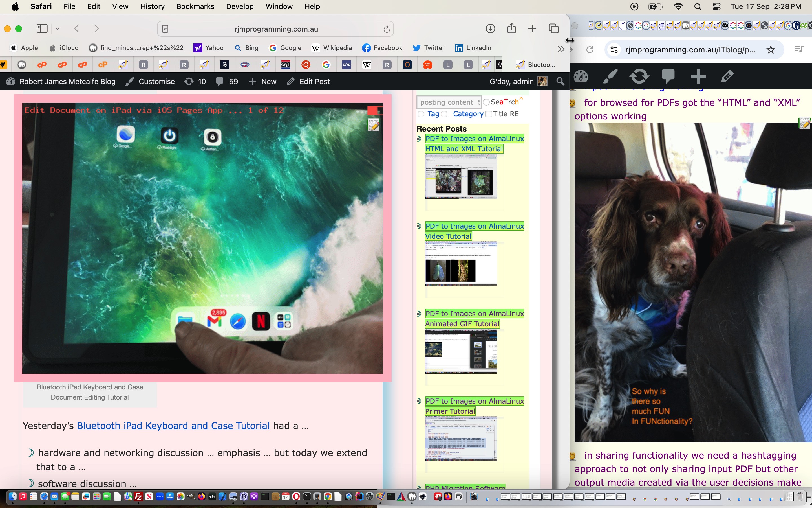Enable the Title RE checkbox
This screenshot has width=812, height=508.
(x=489, y=114)
